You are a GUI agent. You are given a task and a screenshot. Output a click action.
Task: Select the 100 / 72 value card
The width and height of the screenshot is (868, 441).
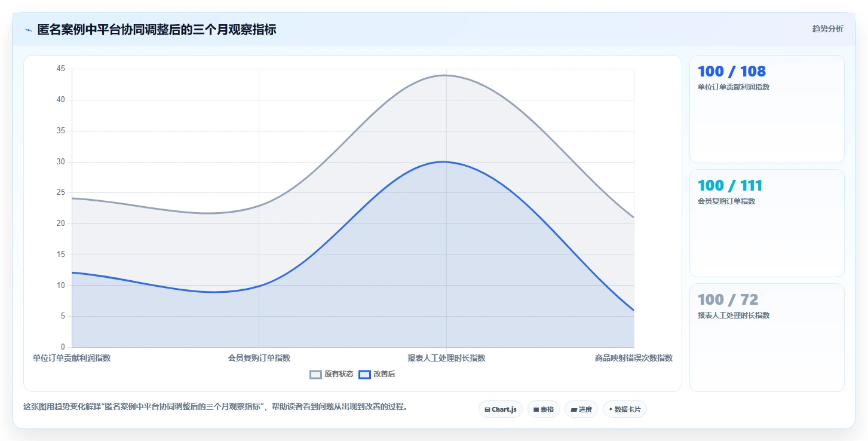(x=767, y=338)
